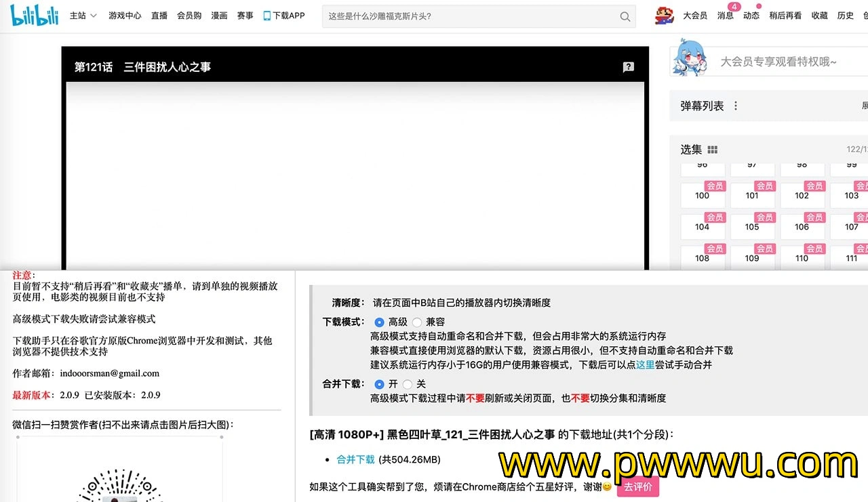Click the 这里 manual merge link

[x=645, y=364]
